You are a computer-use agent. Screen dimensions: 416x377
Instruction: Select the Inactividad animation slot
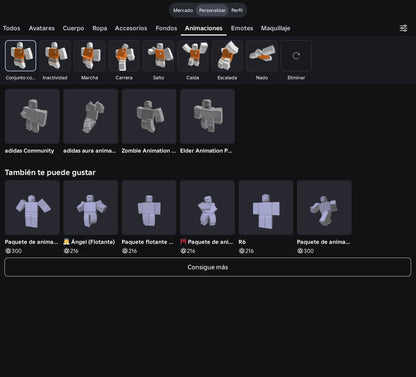pyautogui.click(x=55, y=56)
